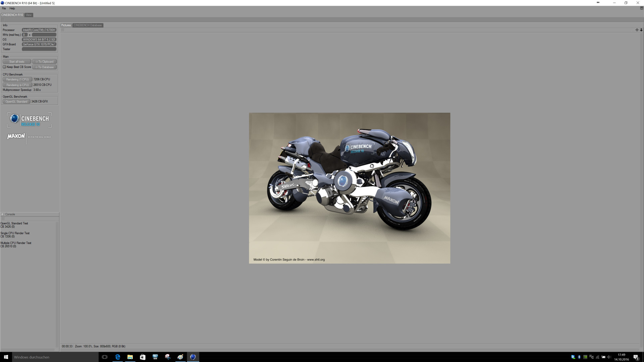Click the Processor name field
The width and height of the screenshot is (644, 362).
(39, 30)
